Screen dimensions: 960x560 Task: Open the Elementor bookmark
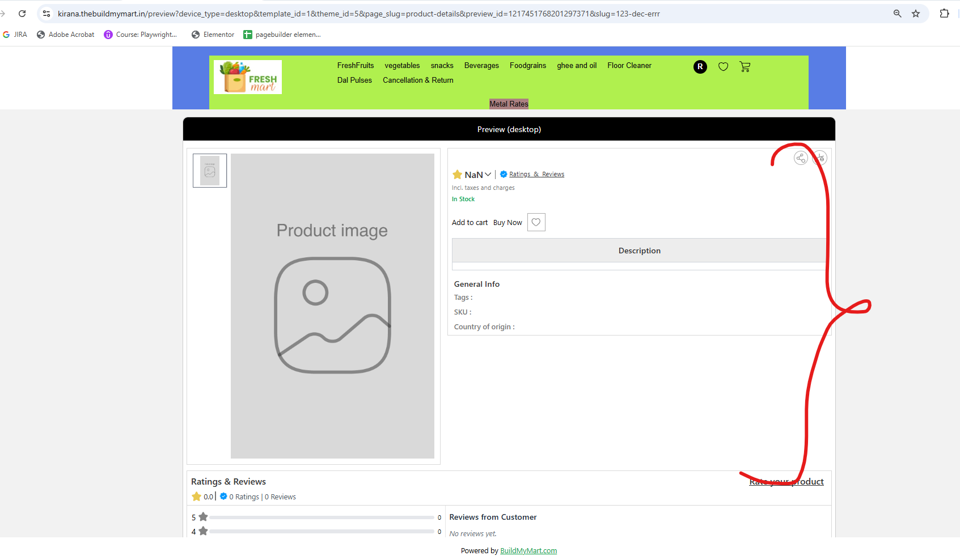pos(213,35)
